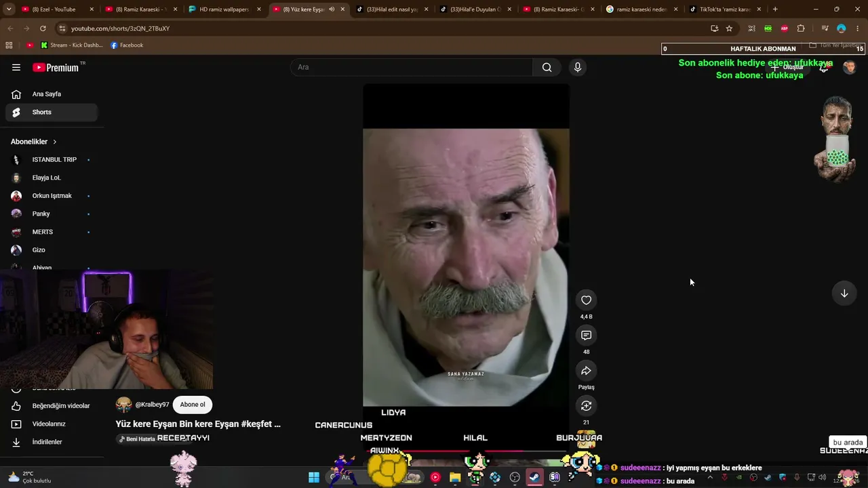Go to the next Short with down arrow
Image resolution: width=868 pixels, height=488 pixels.
pos(844,293)
